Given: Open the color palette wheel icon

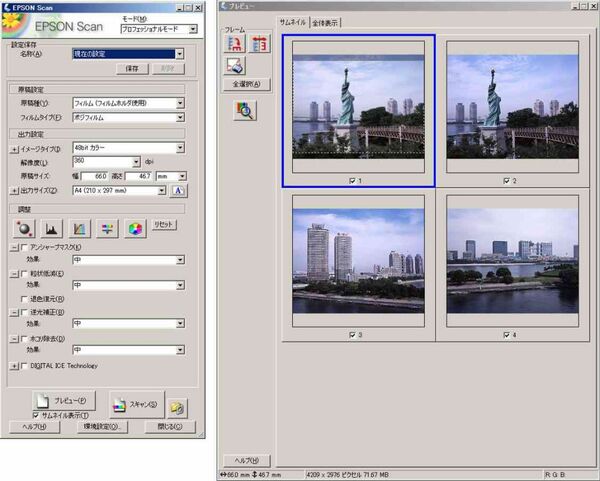Looking at the screenshot, I should point(135,229).
